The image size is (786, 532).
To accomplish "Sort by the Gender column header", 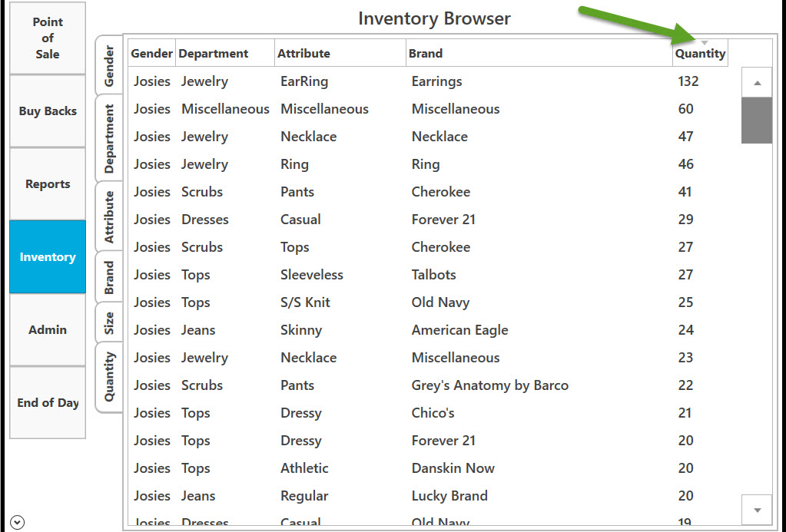I will point(152,53).
